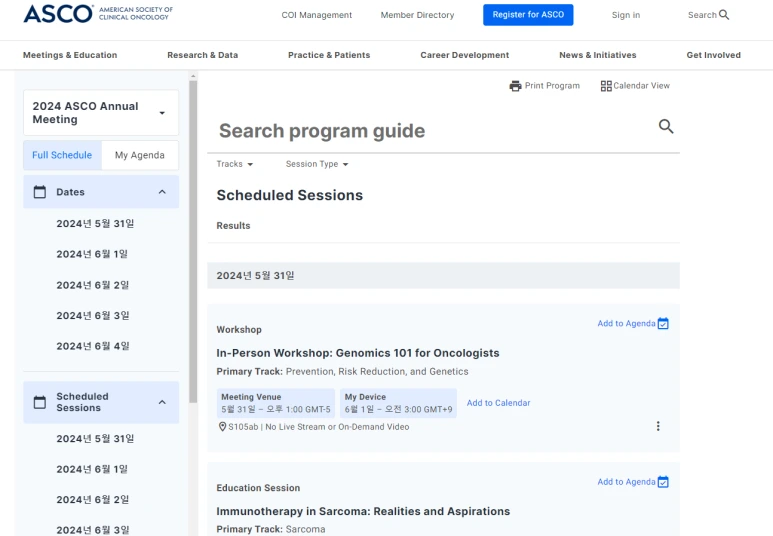Image resolution: width=773 pixels, height=536 pixels.
Task: Open the 2024 ASCO Annual Meeting selector
Action: (x=101, y=113)
